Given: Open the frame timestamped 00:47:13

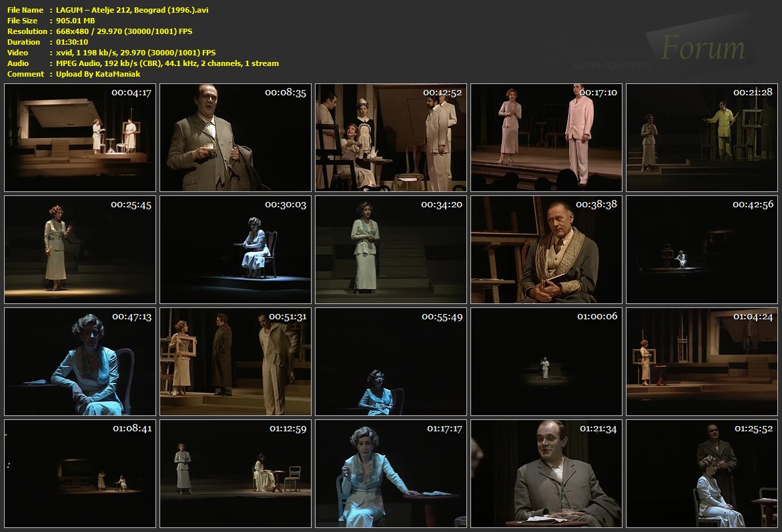Looking at the screenshot, I should point(80,361).
